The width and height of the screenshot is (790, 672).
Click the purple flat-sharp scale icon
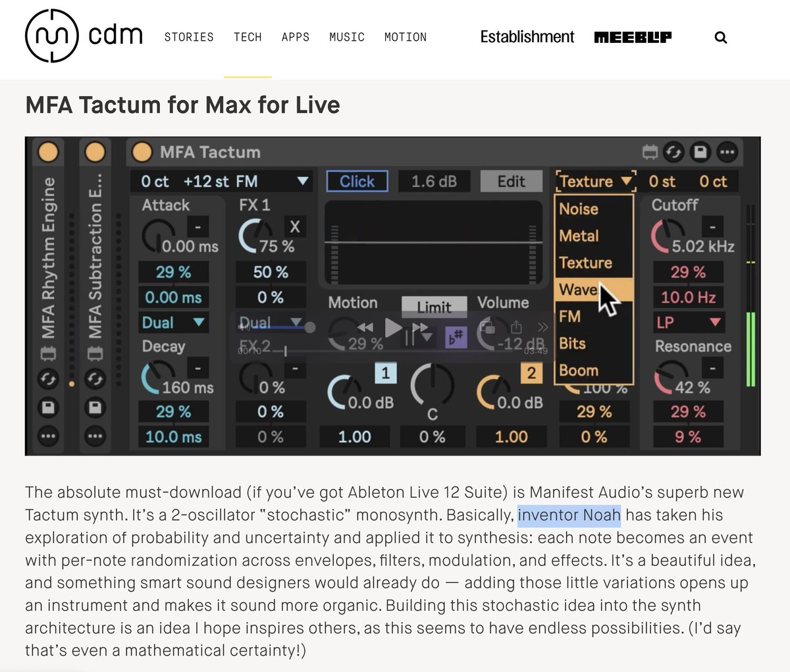pos(456,337)
